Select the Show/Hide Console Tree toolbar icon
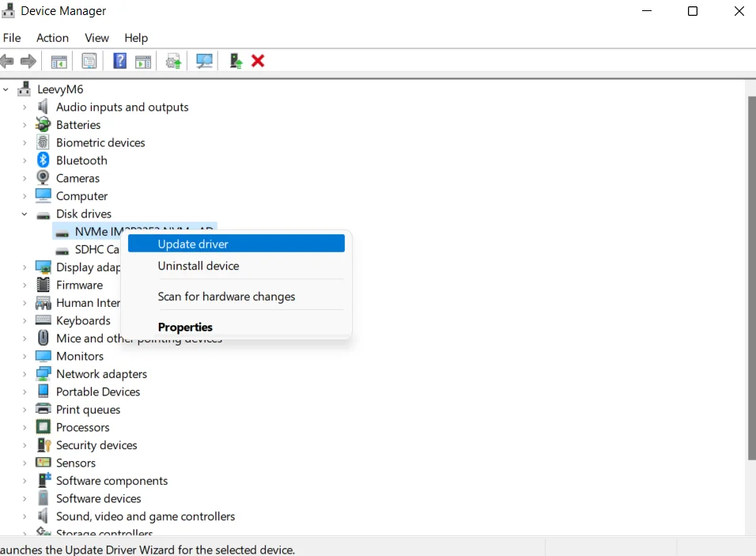 (59, 61)
